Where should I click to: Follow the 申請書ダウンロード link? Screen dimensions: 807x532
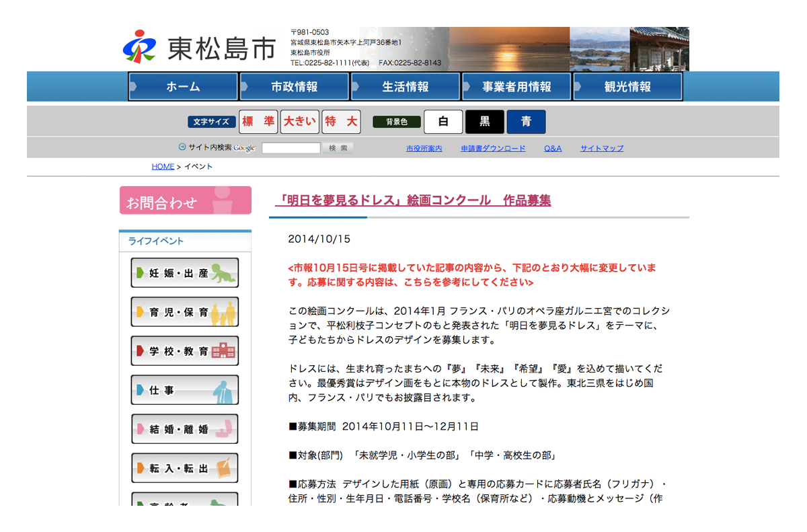pyautogui.click(x=493, y=149)
